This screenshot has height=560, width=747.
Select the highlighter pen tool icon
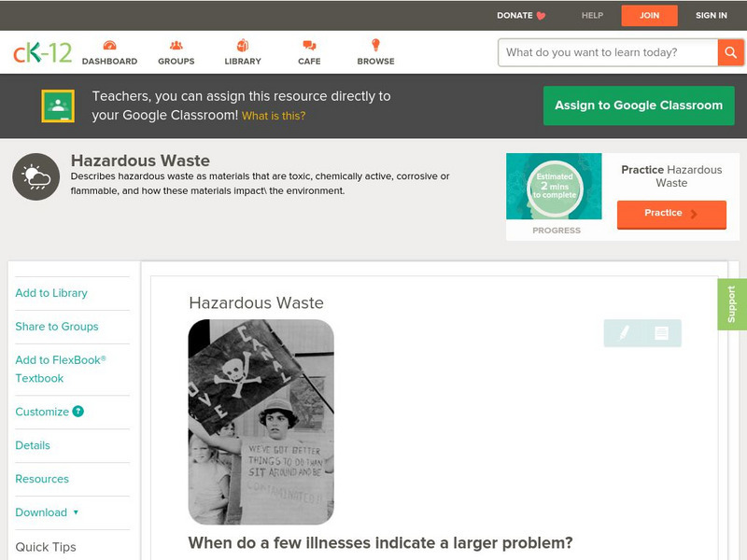pyautogui.click(x=624, y=333)
